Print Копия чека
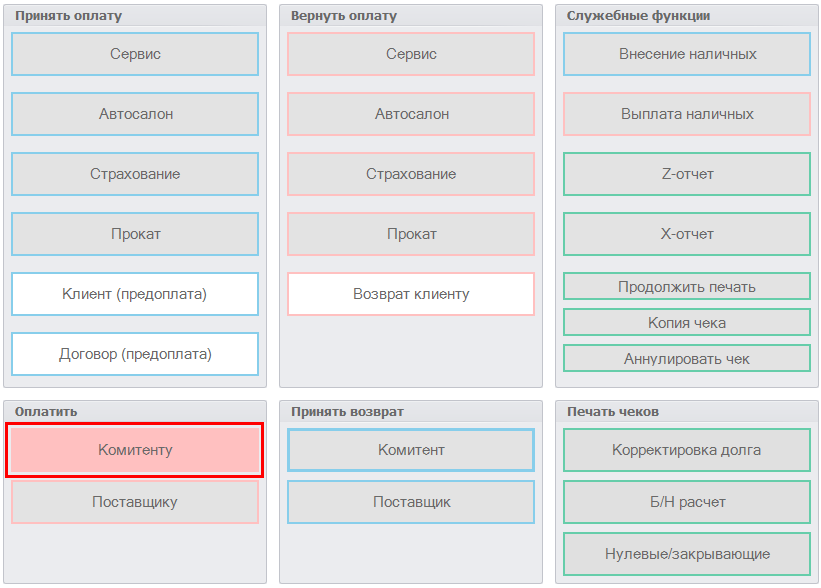Viewport: 821px width, 588px height. pyautogui.click(x=687, y=322)
